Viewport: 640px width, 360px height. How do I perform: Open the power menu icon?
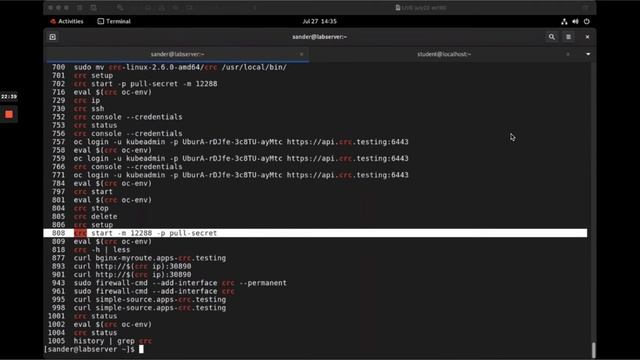coord(587,22)
